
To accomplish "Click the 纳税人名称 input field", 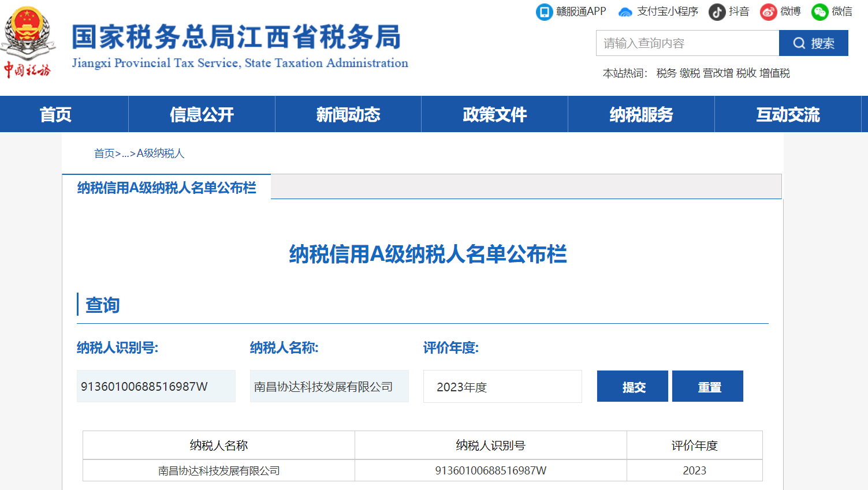I will pyautogui.click(x=329, y=387).
